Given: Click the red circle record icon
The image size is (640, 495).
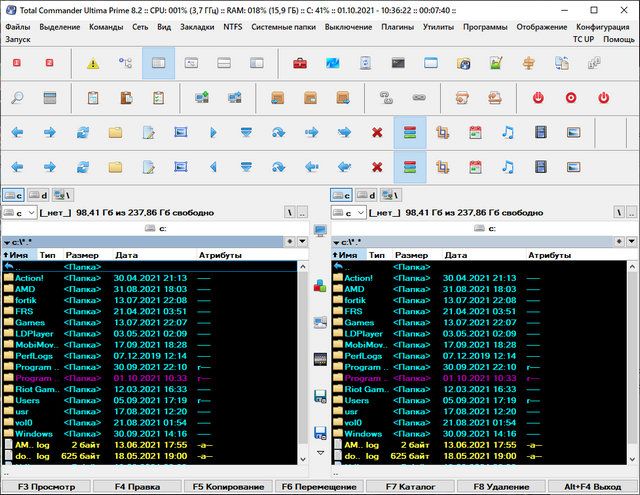Looking at the screenshot, I should click(571, 98).
